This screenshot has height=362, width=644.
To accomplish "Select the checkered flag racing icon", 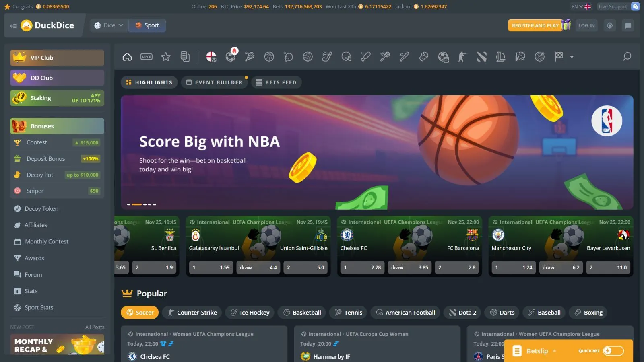I will pos(559,57).
